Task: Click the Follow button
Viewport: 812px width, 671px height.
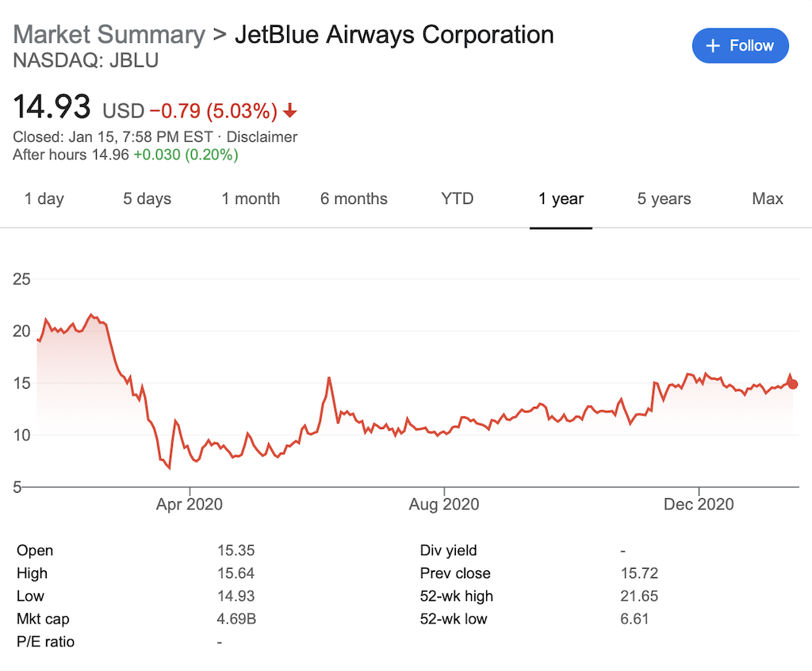Action: [x=740, y=45]
